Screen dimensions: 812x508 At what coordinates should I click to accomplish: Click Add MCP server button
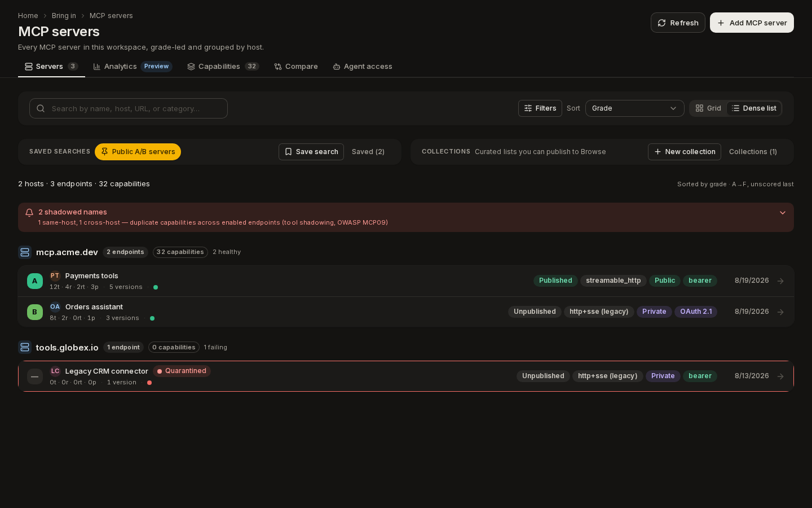(x=752, y=23)
